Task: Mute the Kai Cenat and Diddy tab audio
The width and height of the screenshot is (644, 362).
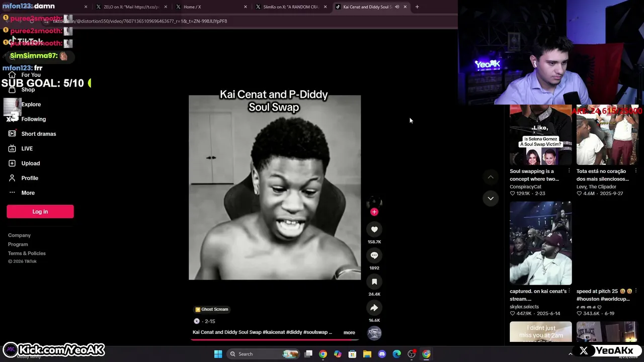Action: point(397,7)
